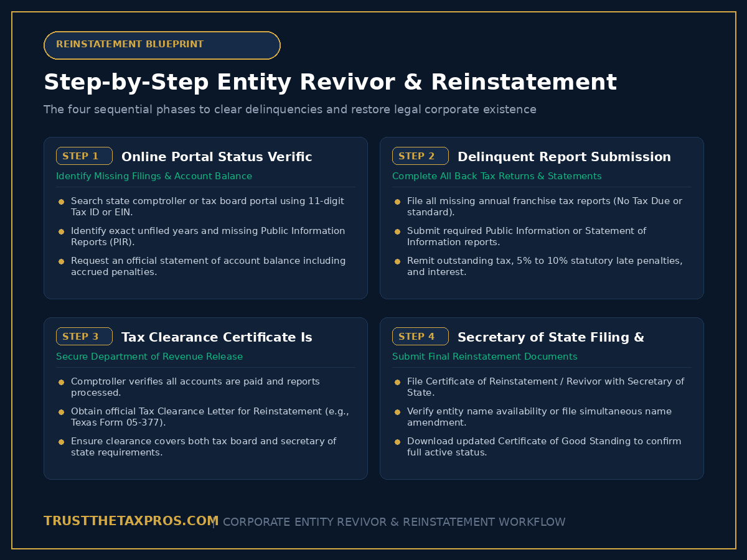
Task: Click the Delinquent Report Submission title
Action: [x=564, y=157]
